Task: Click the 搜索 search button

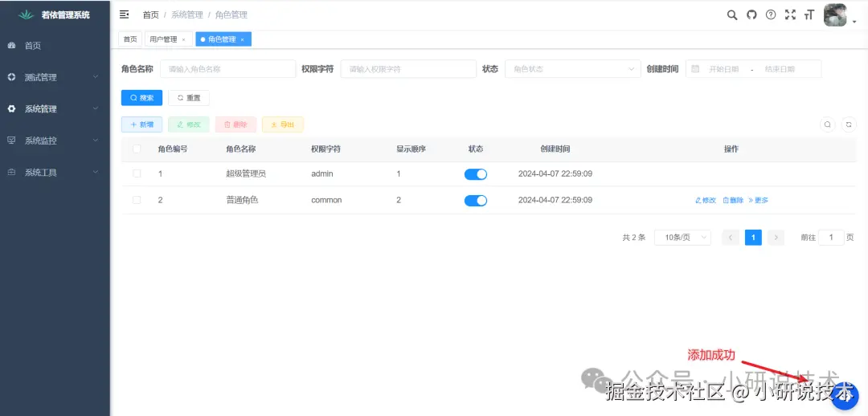Action: pyautogui.click(x=141, y=98)
